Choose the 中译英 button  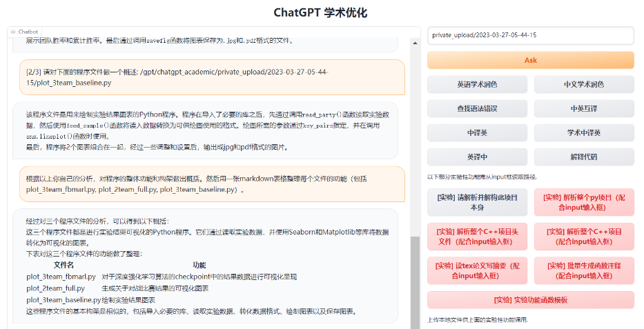pyautogui.click(x=477, y=133)
